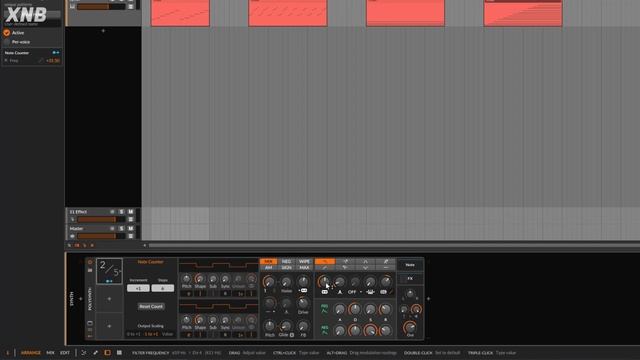Image resolution: width=640 pixels, height=360 pixels.
Task: Select the NEG oscillator blend mode
Action: pos(286,261)
